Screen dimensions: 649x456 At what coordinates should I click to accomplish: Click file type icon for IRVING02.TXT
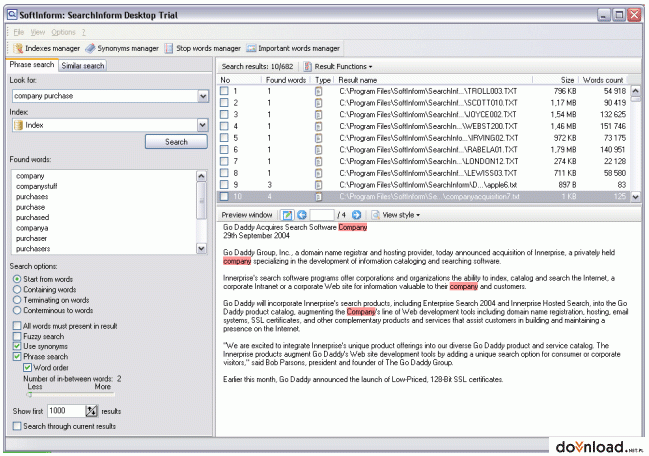coord(318,138)
